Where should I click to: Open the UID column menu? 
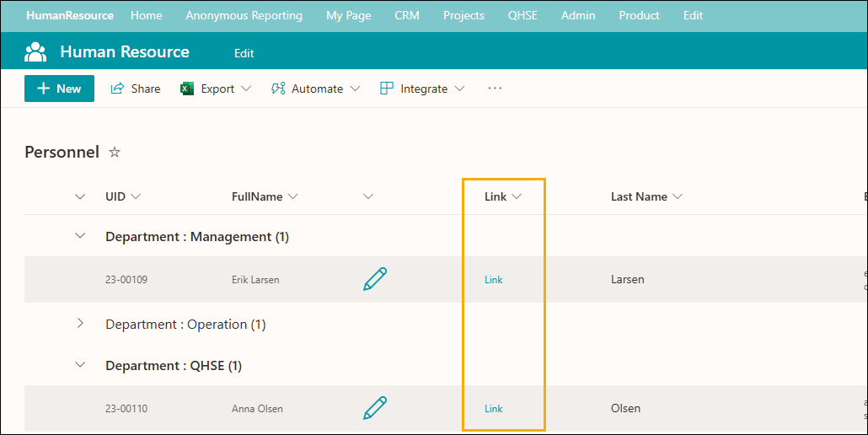(136, 196)
